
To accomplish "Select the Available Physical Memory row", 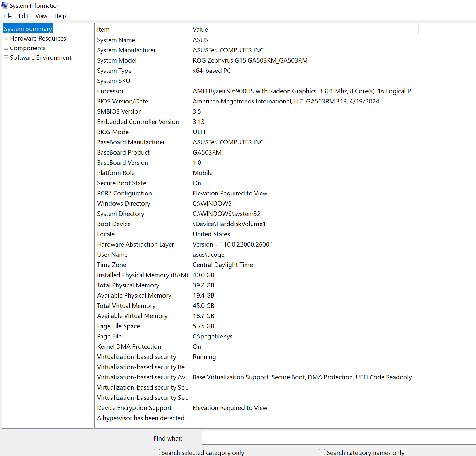I will tap(257, 295).
